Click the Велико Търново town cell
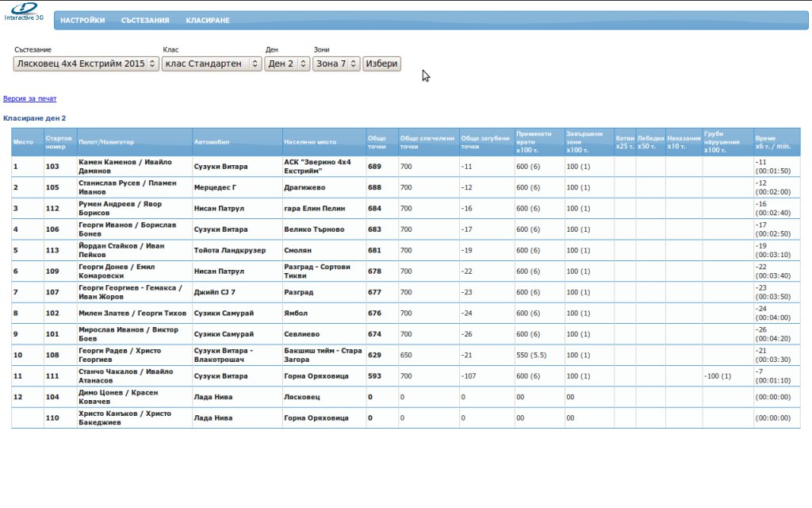812x508 pixels. [324, 229]
